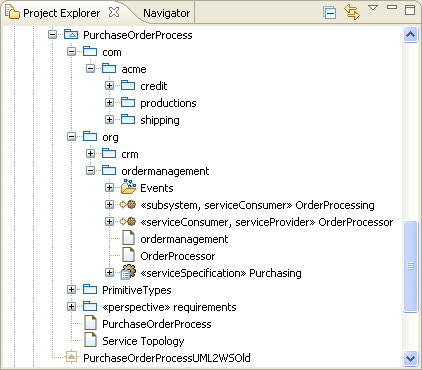Expand the «perspective» requirements package
The height and width of the screenshot is (370, 422).
coord(72,306)
